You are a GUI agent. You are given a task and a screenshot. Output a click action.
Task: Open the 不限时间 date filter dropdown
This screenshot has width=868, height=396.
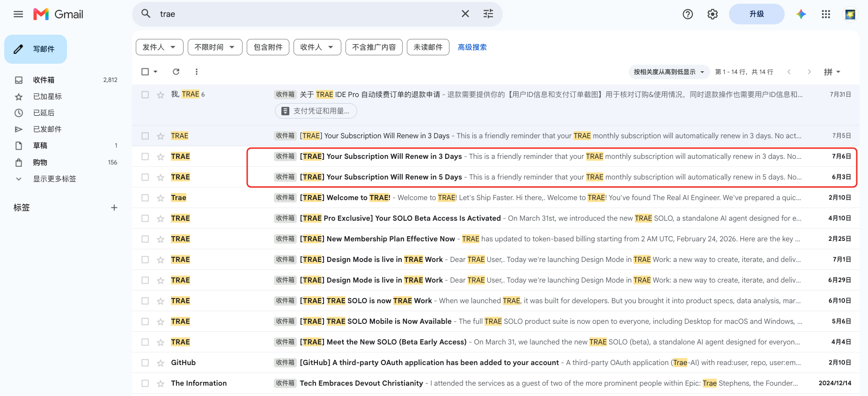[215, 47]
